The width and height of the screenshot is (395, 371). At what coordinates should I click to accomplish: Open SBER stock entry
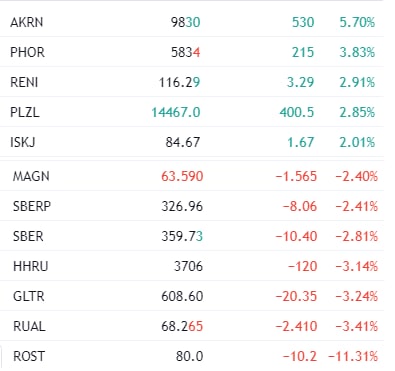(192, 236)
